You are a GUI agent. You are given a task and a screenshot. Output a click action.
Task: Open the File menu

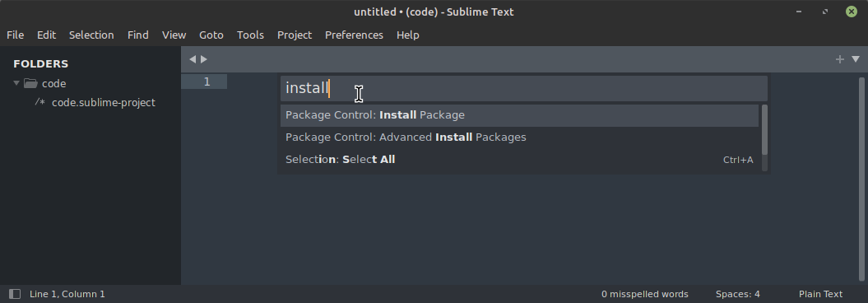click(15, 35)
